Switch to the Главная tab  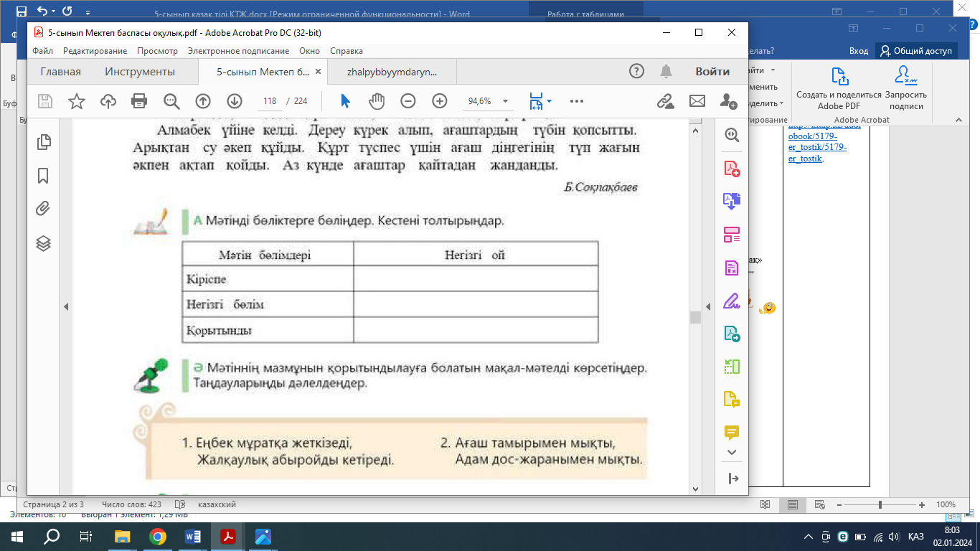[x=60, y=72]
